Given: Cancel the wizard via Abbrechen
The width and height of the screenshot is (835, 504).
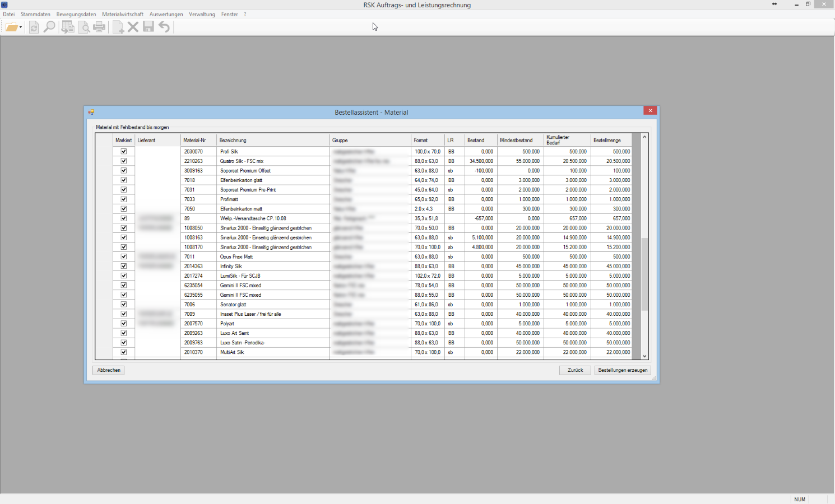Looking at the screenshot, I should [x=109, y=370].
